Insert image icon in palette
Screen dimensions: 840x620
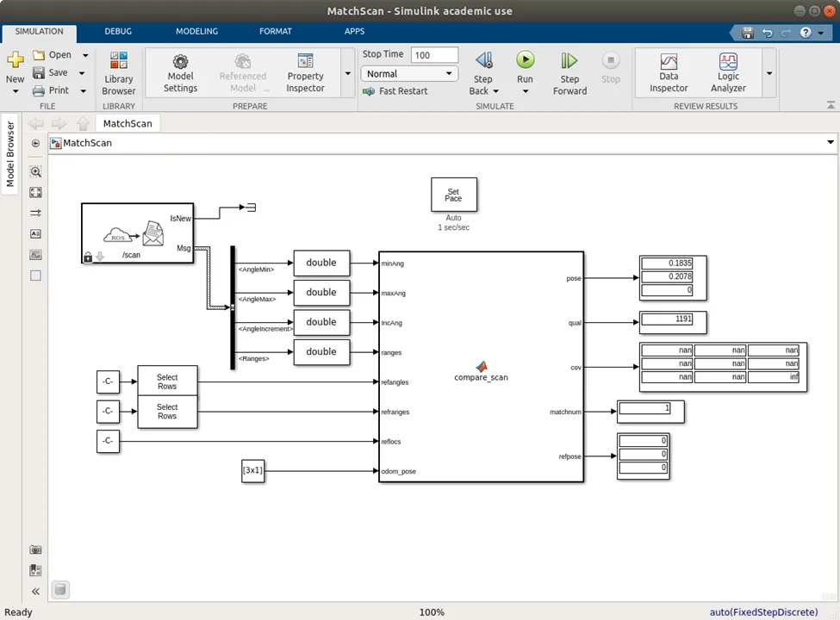[x=35, y=255]
